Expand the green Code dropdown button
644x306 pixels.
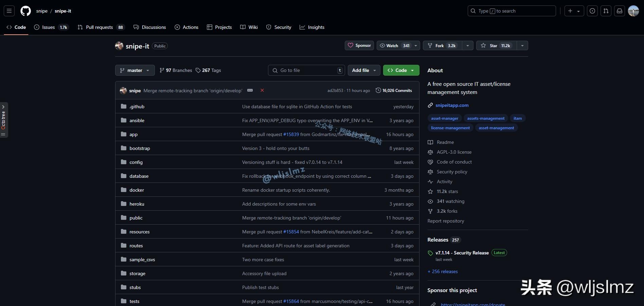click(401, 70)
